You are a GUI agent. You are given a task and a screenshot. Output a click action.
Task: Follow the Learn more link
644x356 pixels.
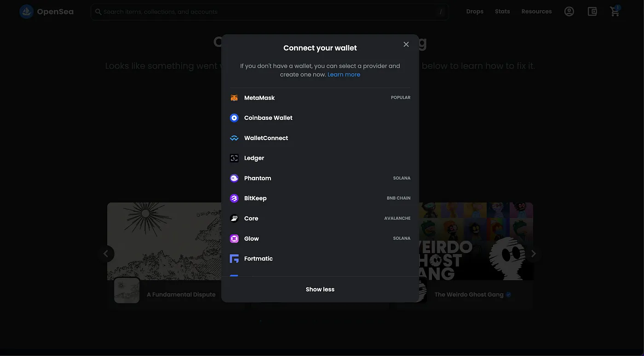click(344, 74)
